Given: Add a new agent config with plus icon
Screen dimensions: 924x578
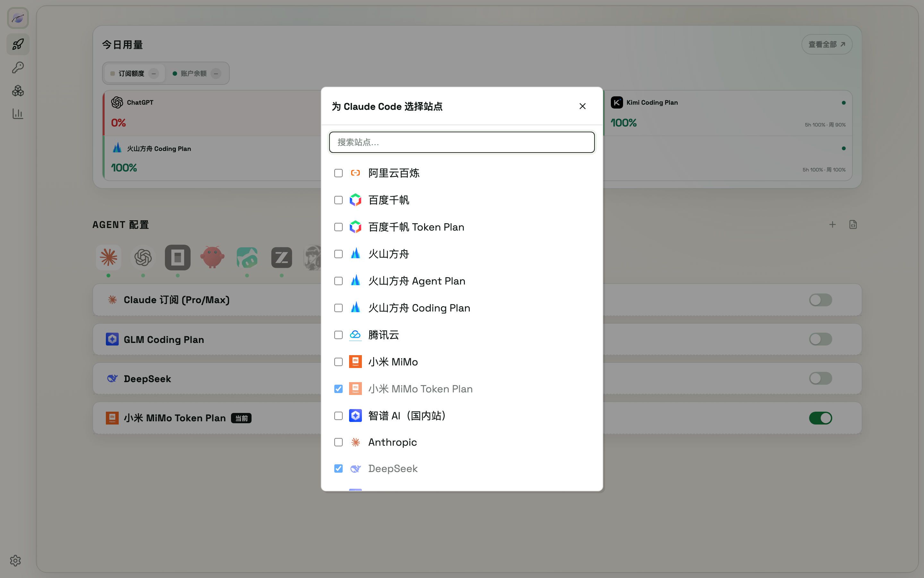Looking at the screenshot, I should pyautogui.click(x=832, y=225).
